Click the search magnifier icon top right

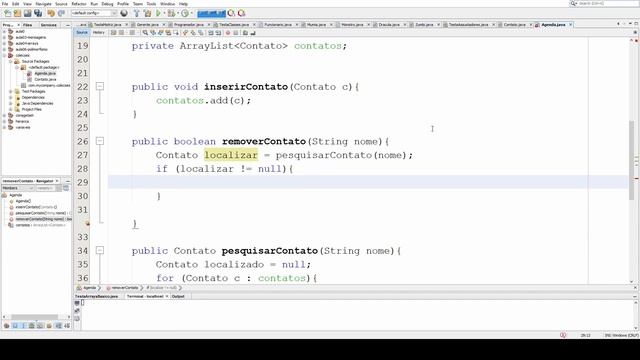point(573,3)
